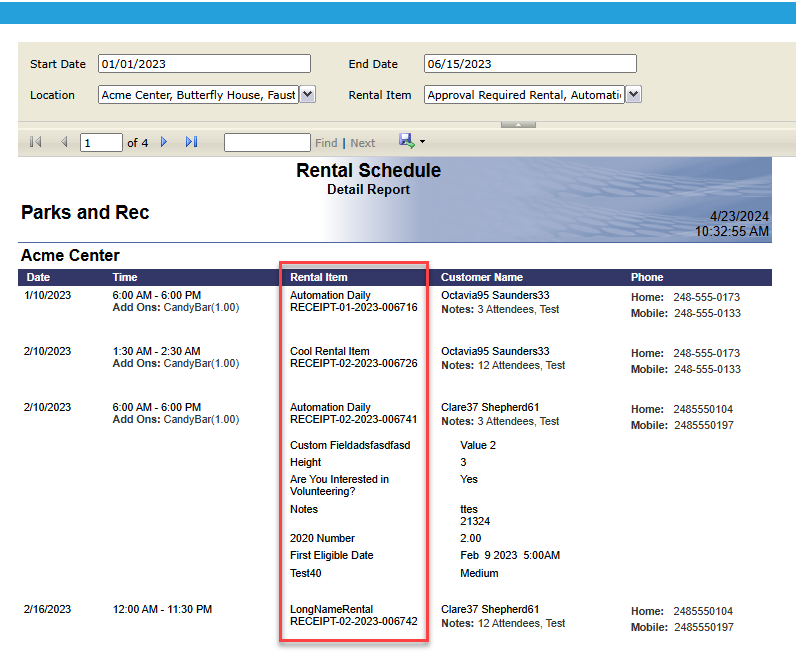Go to the first report page
796x656 pixels.
(x=36, y=143)
